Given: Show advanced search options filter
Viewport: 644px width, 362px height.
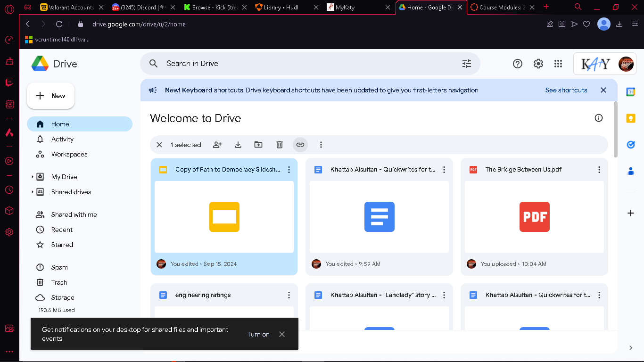Looking at the screenshot, I should [467, 64].
